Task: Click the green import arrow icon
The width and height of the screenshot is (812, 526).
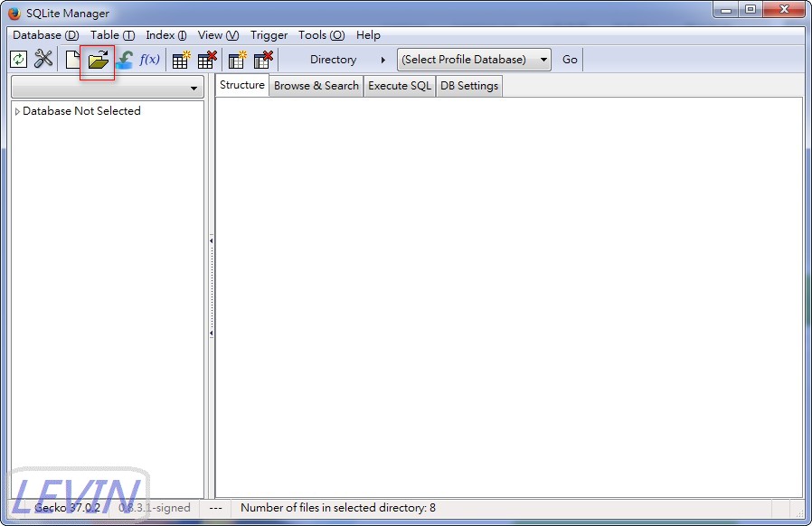Action: [123, 59]
